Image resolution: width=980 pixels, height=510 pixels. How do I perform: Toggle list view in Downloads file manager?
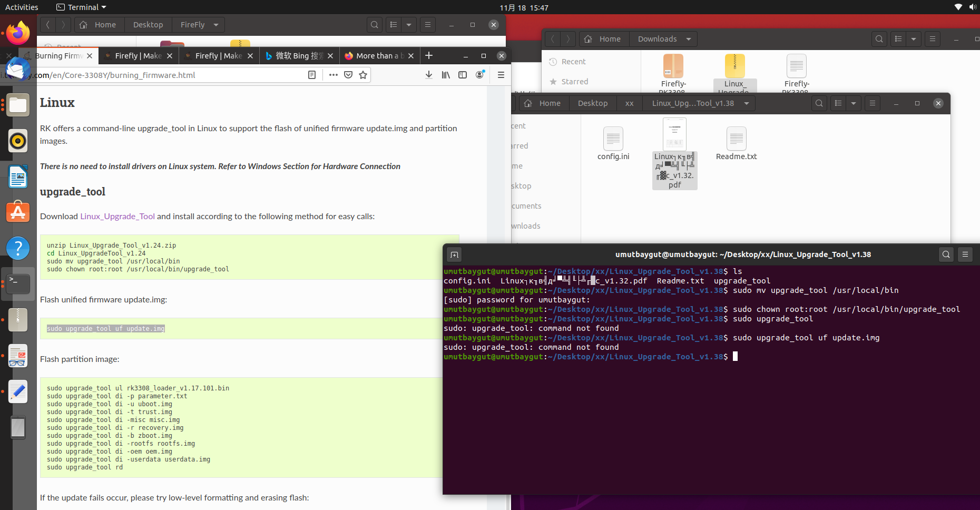tap(899, 39)
